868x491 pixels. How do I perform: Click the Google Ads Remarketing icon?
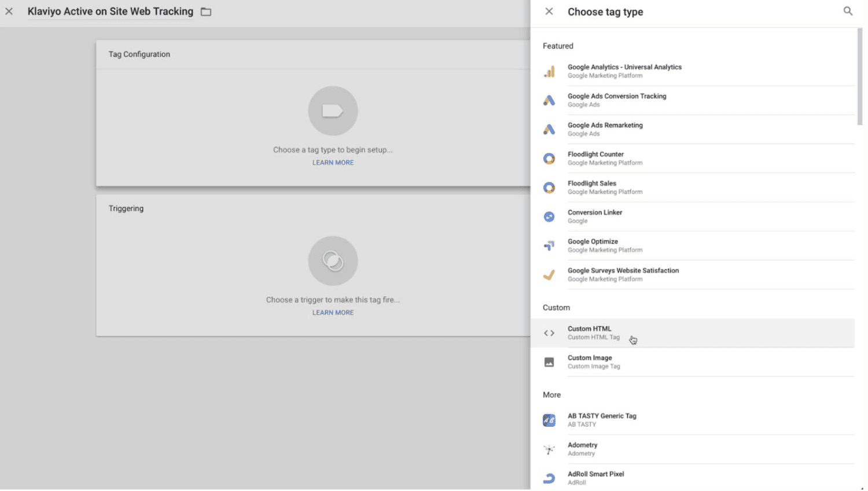(x=549, y=130)
